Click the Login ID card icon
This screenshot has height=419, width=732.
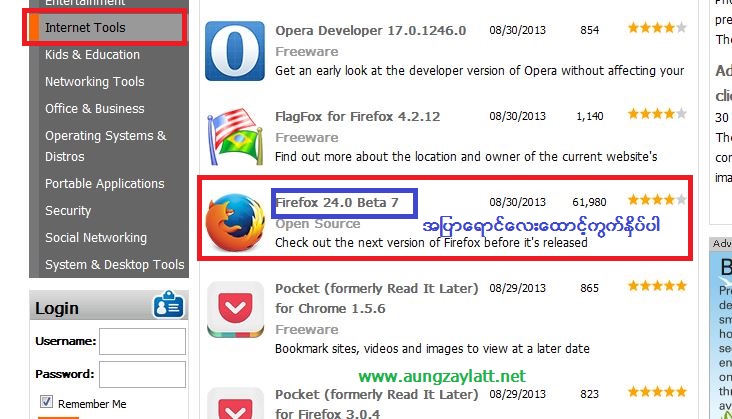168,305
